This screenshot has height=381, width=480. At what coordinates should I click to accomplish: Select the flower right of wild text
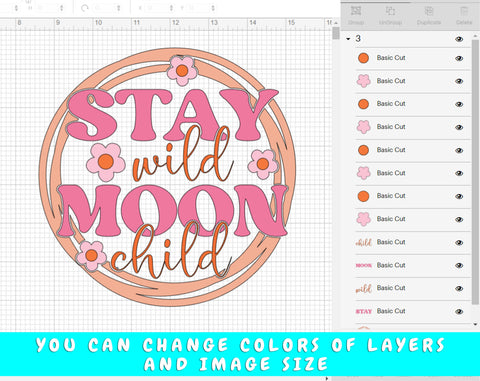point(263,164)
